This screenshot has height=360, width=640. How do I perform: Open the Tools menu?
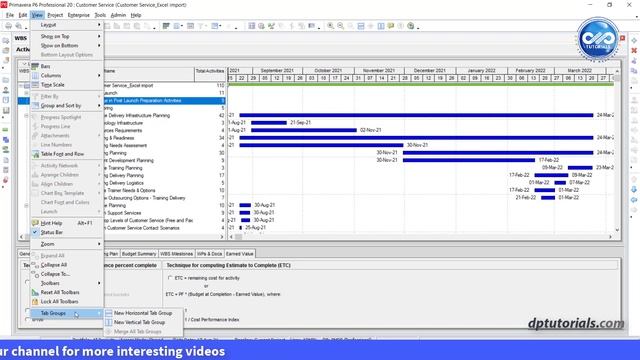100,15
